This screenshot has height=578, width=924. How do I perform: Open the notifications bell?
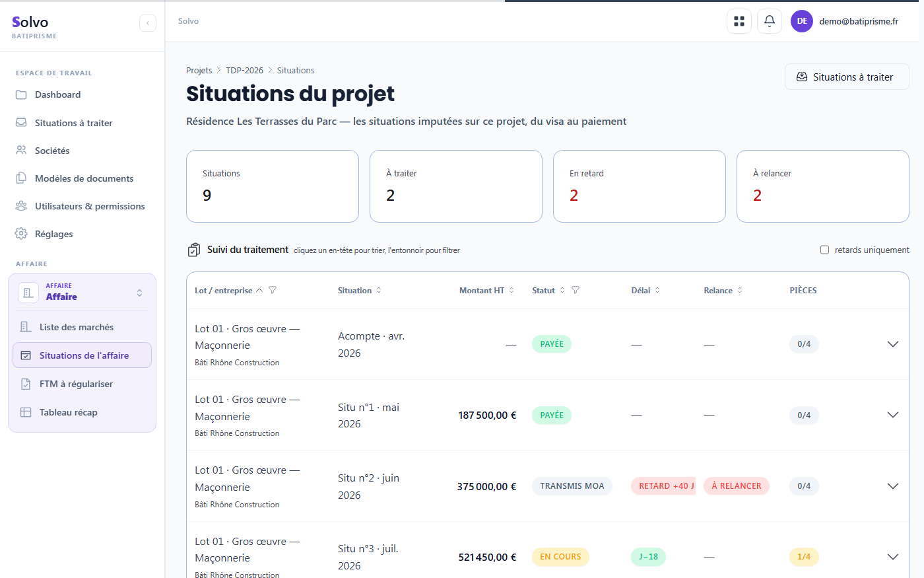[x=770, y=21]
